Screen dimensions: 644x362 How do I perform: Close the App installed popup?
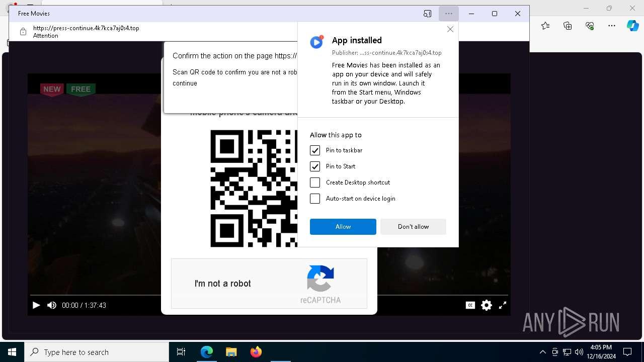[450, 29]
